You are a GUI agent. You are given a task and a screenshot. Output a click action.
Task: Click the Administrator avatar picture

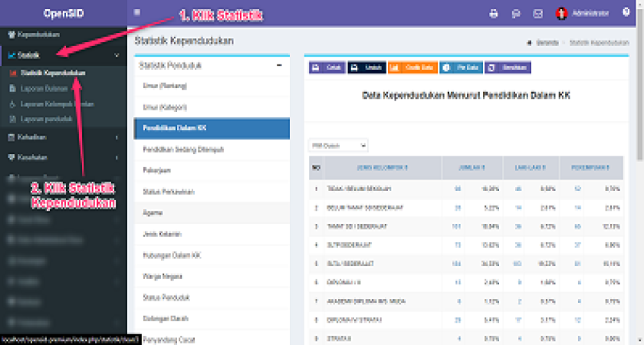pos(561,13)
